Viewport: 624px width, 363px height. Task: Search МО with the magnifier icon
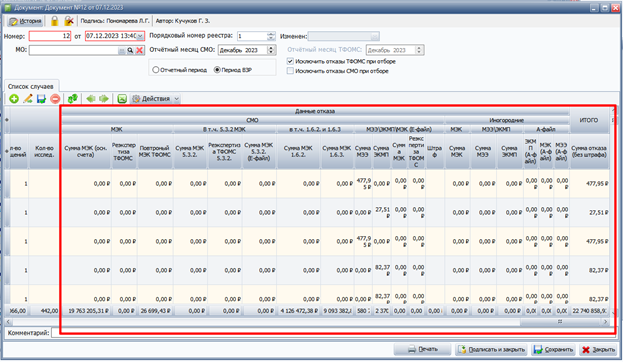pyautogui.click(x=130, y=51)
